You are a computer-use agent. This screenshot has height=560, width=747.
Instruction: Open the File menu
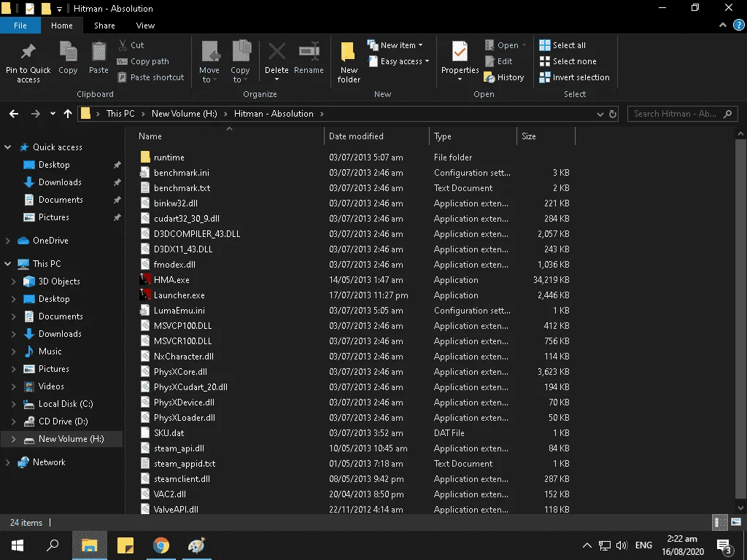click(20, 26)
